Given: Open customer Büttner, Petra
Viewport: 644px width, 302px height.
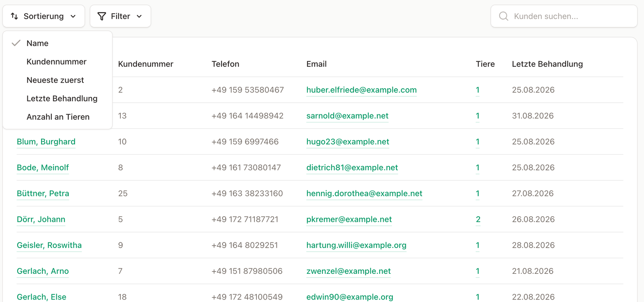Looking at the screenshot, I should 43,193.
